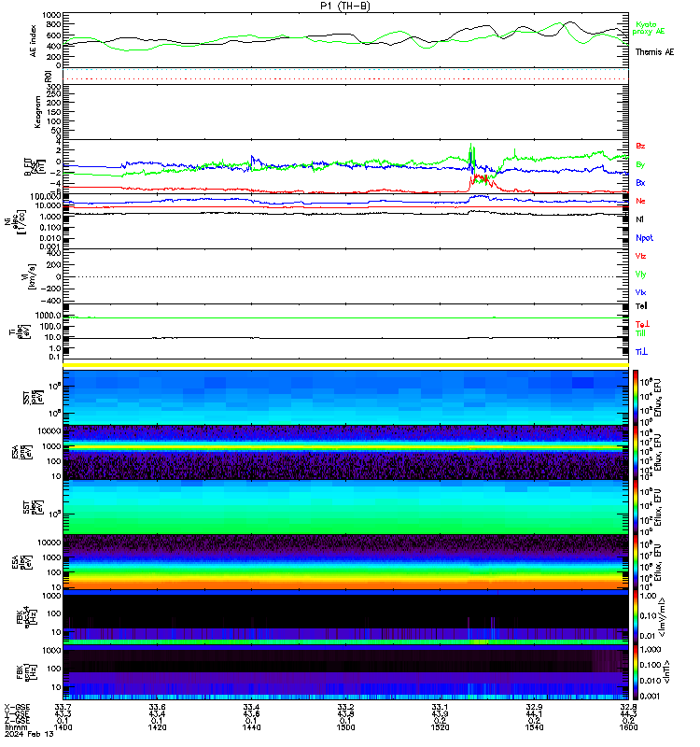This screenshot has height=747, width=700.
Task: Select the blue 'Npot' legend label
Action: [644, 238]
